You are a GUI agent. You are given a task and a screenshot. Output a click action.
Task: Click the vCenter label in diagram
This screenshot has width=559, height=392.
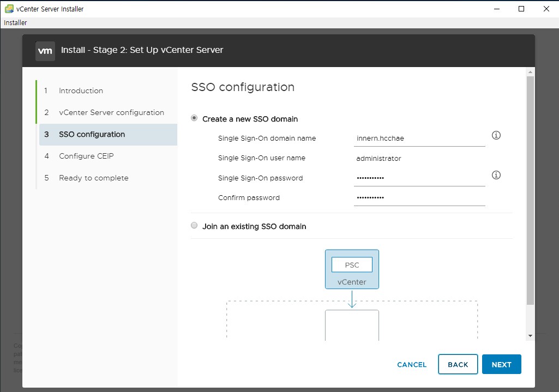pyautogui.click(x=352, y=282)
